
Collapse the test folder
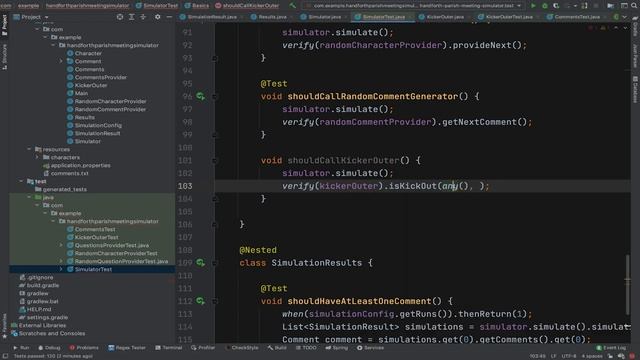[x=21, y=181]
